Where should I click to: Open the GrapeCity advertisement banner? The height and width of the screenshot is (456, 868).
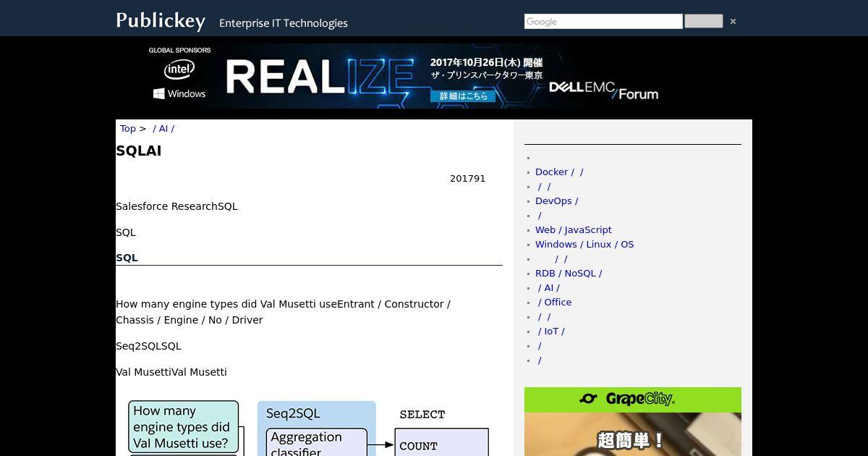tap(633, 421)
